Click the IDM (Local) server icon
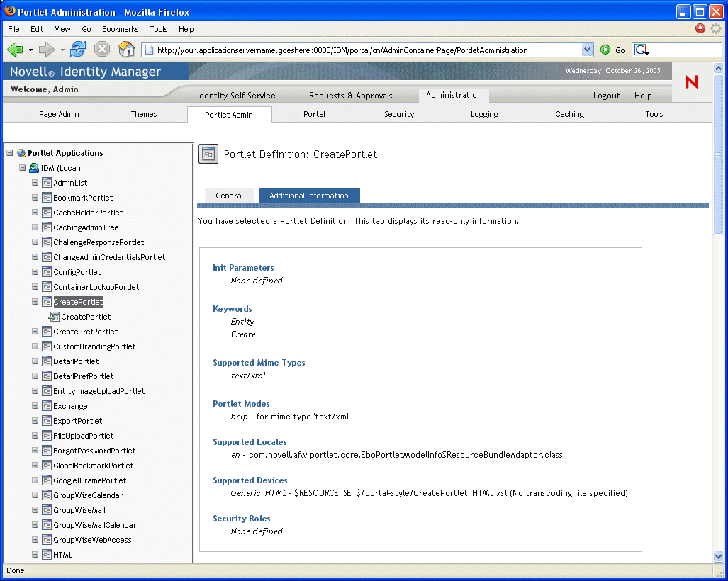The image size is (728, 581). click(34, 168)
